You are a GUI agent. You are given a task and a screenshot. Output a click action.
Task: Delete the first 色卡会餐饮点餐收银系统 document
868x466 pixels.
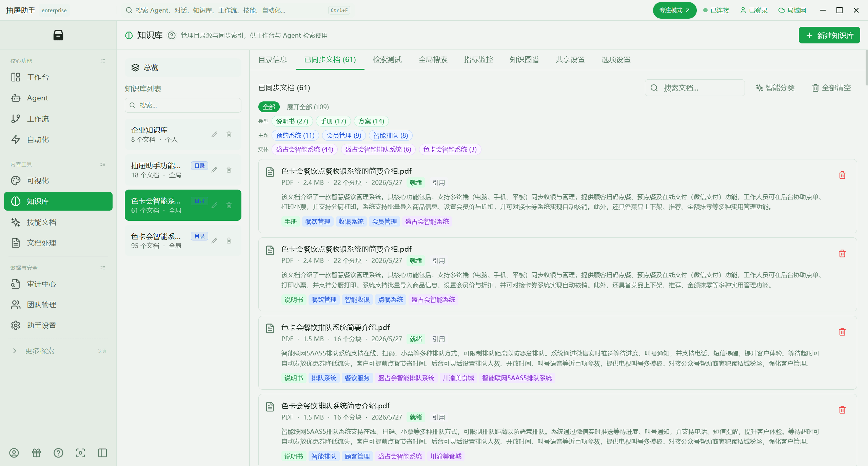[842, 175]
